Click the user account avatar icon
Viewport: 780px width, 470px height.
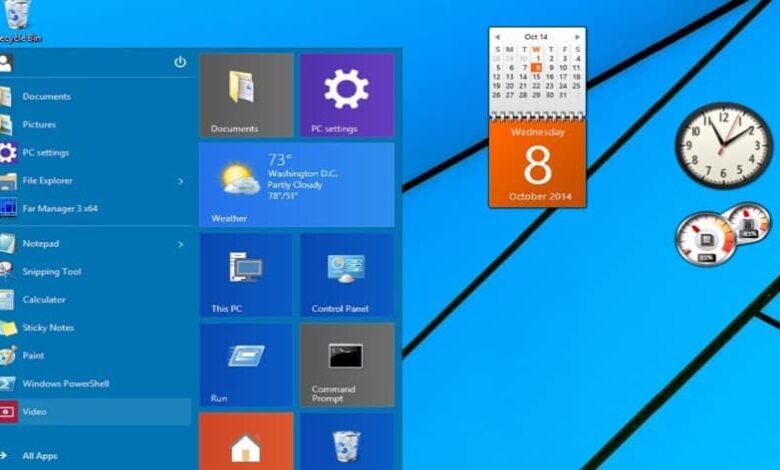coord(5,63)
